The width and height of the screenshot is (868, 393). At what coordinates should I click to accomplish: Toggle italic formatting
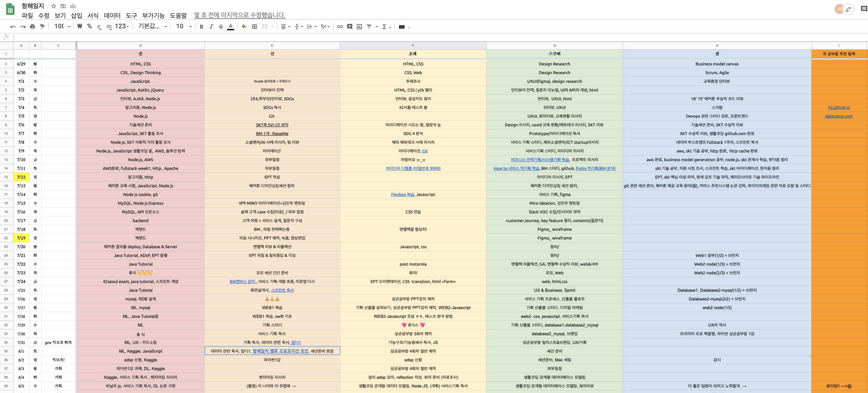[x=211, y=27]
